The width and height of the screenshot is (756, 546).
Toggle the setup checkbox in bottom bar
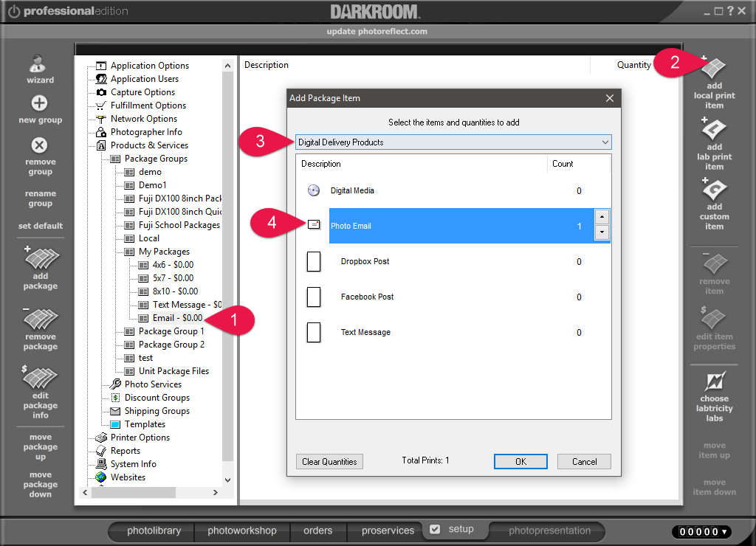(x=435, y=529)
